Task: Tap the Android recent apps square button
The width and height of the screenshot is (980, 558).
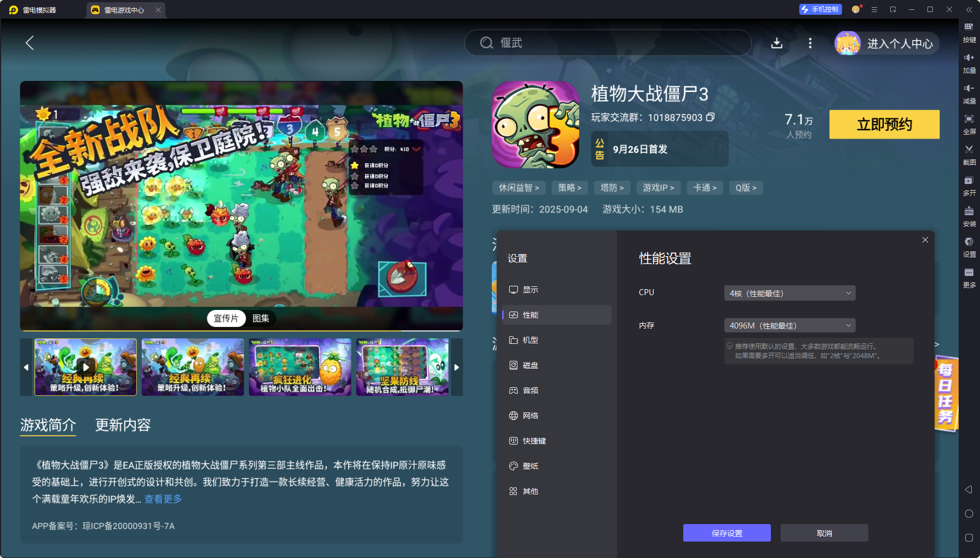Action: (969, 538)
